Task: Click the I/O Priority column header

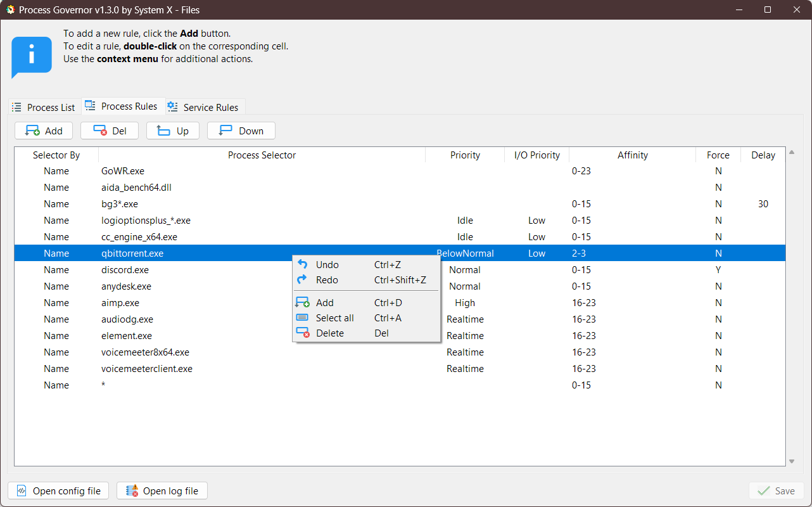Action: pyautogui.click(x=536, y=155)
